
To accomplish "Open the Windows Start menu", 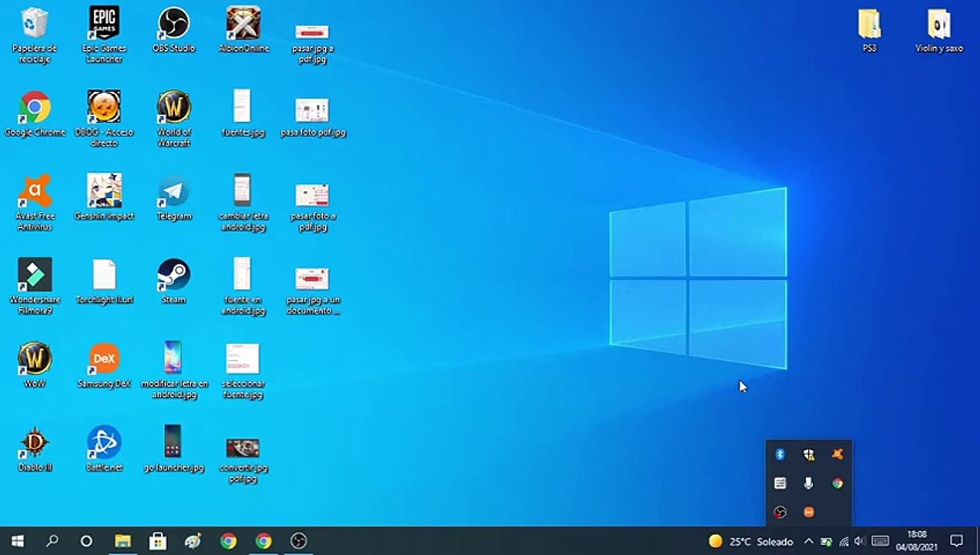I will (17, 541).
